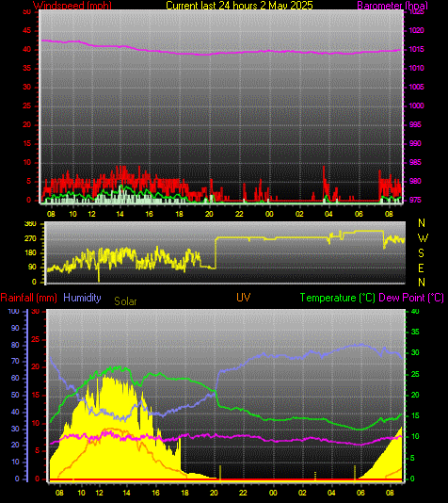The width and height of the screenshot is (448, 503).
Task: Click the Solar legend label
Action: coord(125,301)
